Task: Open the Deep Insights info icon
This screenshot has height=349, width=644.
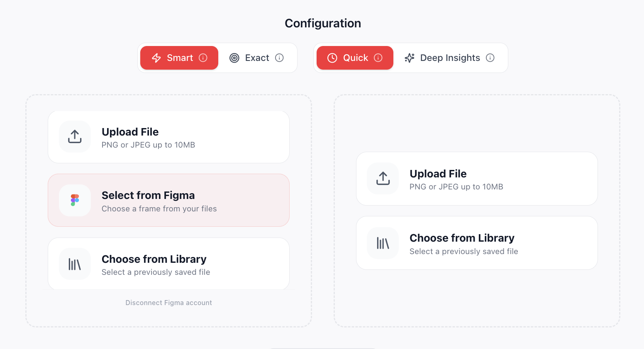Action: [x=490, y=58]
